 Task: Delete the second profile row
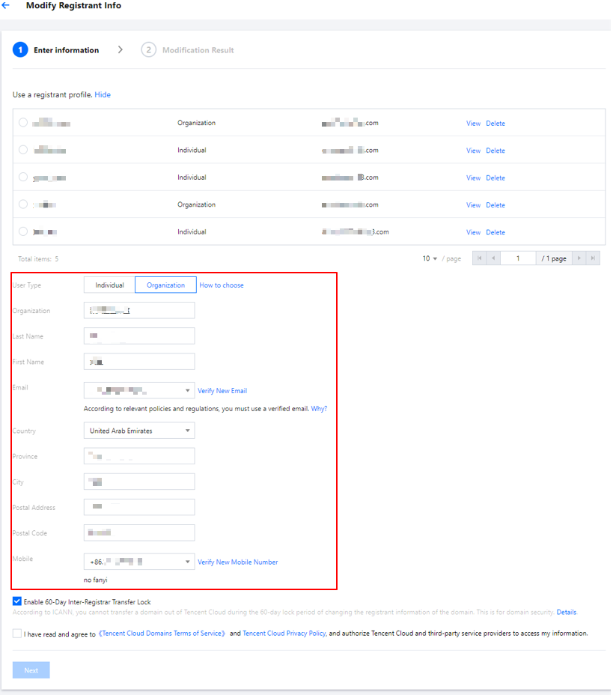495,151
